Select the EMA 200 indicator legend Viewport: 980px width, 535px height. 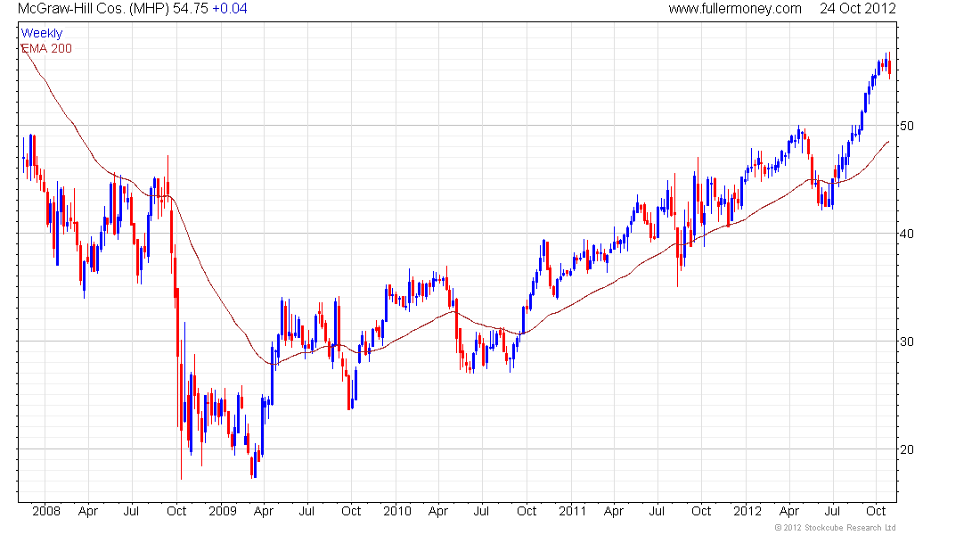[x=46, y=48]
